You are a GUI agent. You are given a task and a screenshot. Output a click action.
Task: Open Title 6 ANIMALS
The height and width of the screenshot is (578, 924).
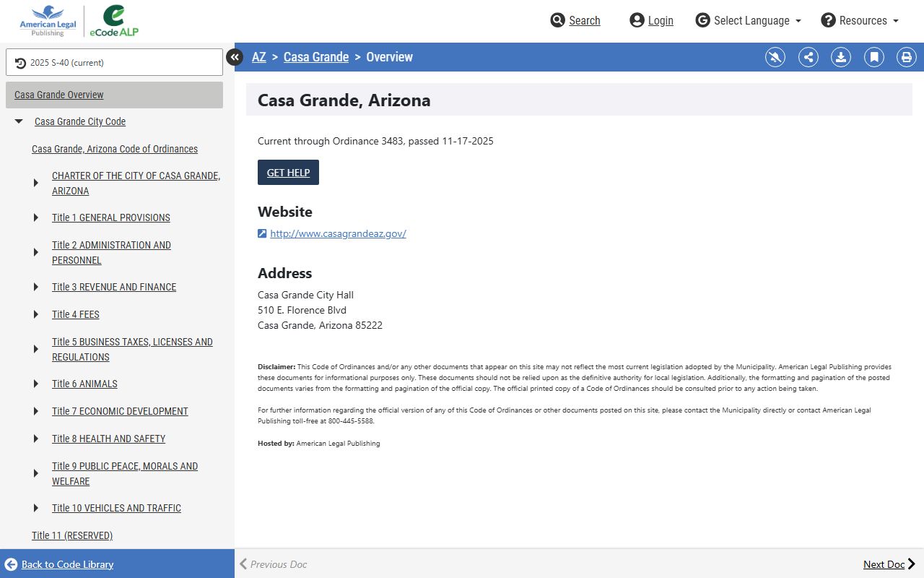(x=84, y=384)
